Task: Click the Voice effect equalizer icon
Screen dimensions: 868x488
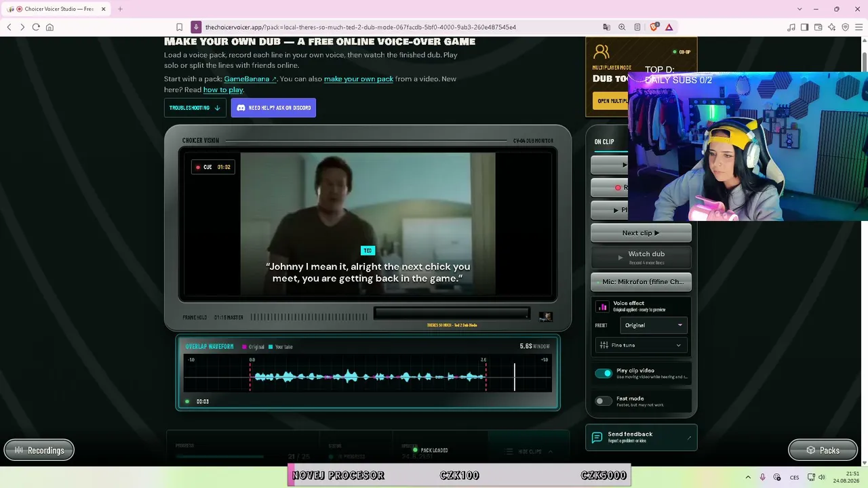Action: [x=602, y=306]
